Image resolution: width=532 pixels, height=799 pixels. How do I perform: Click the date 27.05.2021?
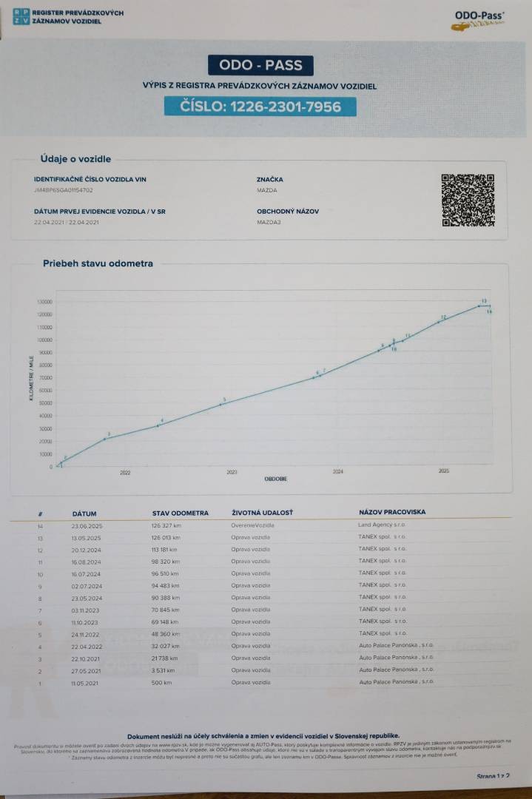pyautogui.click(x=86, y=672)
